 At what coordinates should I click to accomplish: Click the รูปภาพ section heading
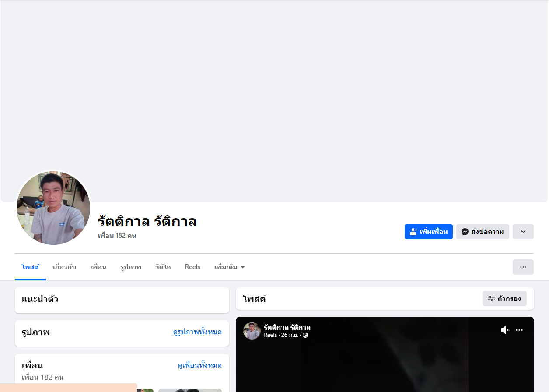coord(36,332)
